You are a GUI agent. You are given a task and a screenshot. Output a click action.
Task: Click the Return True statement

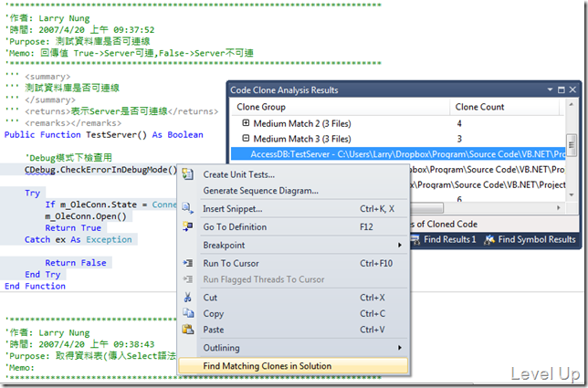(73, 228)
